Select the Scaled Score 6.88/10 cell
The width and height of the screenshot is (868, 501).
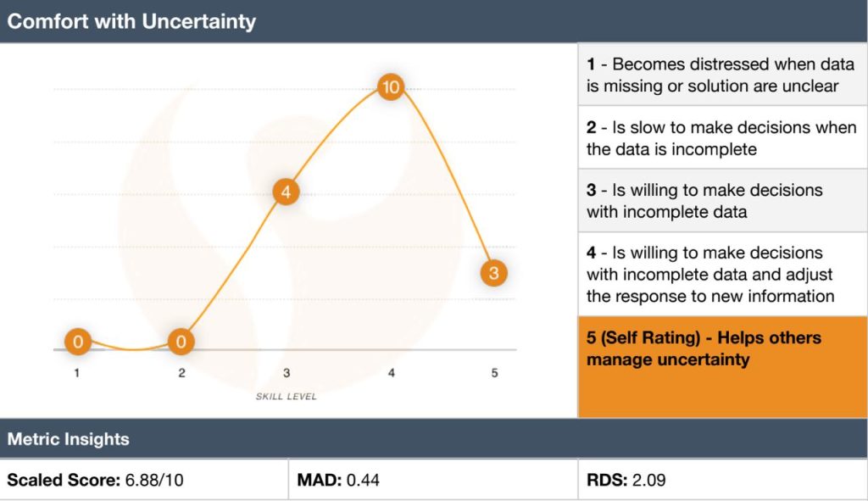(x=144, y=481)
